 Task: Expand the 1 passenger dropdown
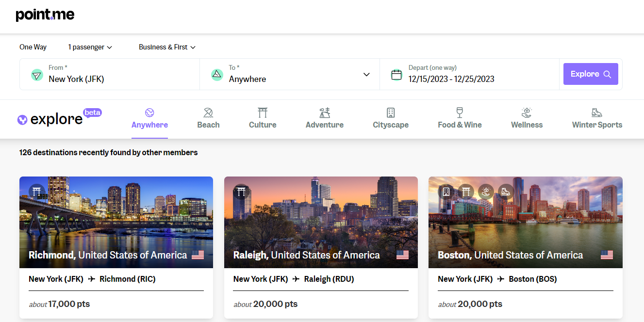click(x=90, y=47)
